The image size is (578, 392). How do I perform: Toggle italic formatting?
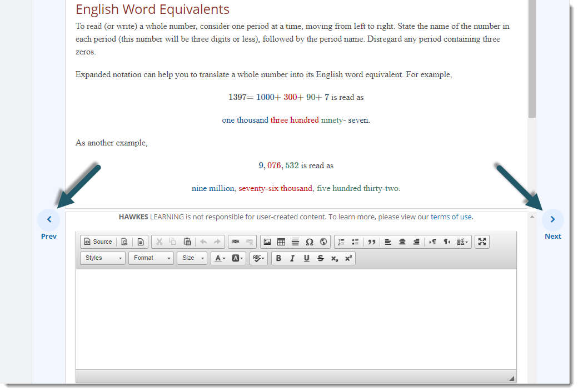(292, 258)
